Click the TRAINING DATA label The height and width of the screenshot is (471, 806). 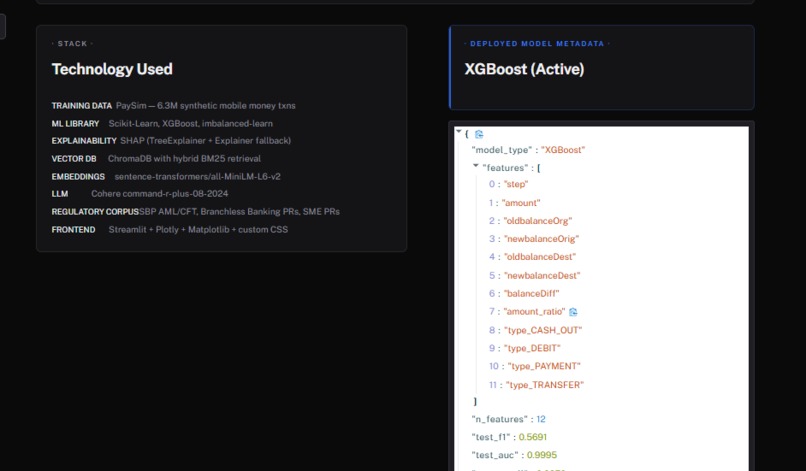[x=82, y=105]
